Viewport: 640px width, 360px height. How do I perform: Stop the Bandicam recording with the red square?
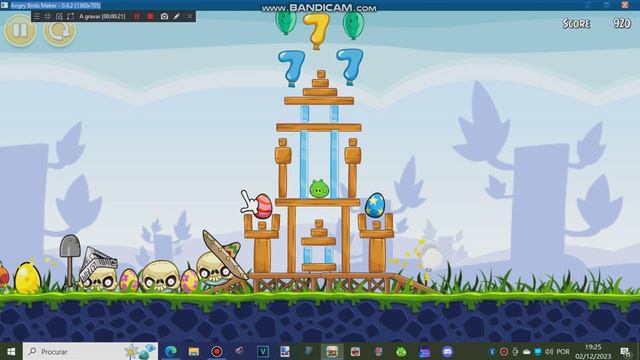click(150, 16)
